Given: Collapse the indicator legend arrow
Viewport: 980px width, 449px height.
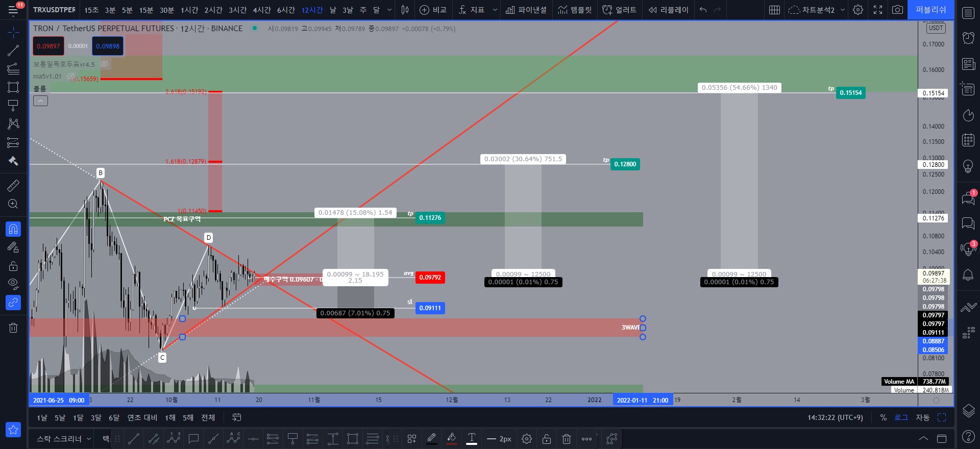Looking at the screenshot, I should point(40,101).
